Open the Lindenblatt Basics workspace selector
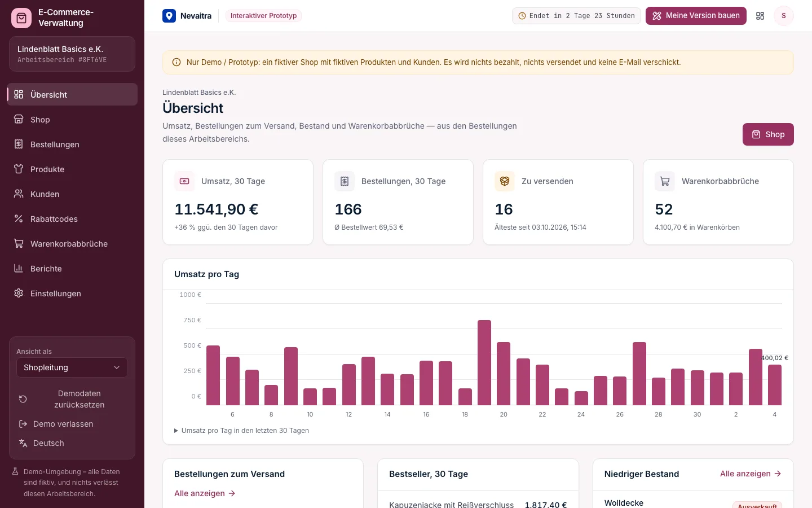This screenshot has height=508, width=812. (72, 54)
